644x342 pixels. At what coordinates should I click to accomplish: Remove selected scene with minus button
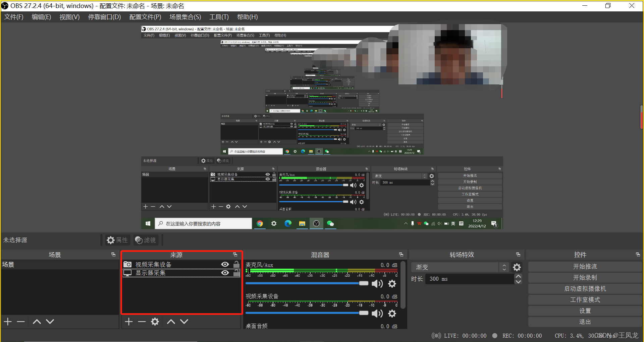tap(21, 322)
